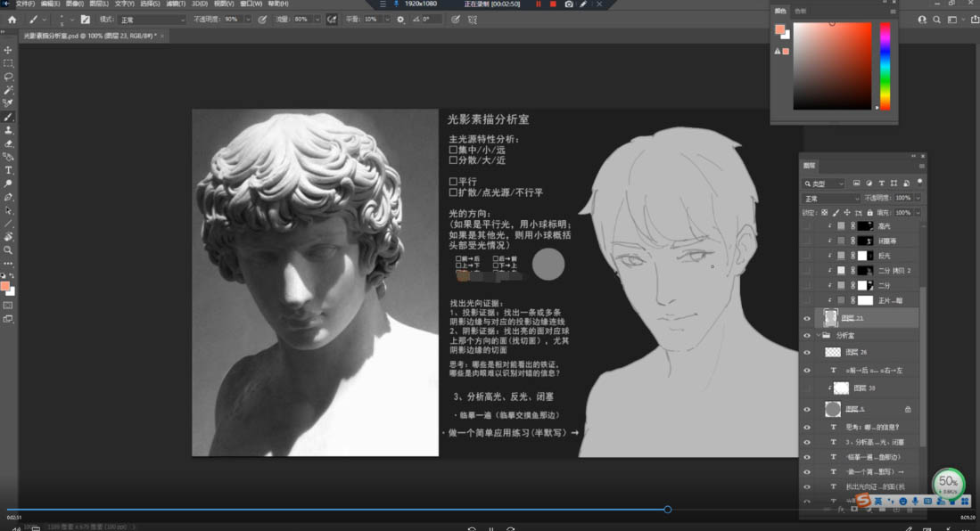Open the 选择(S) menu

(150, 4)
